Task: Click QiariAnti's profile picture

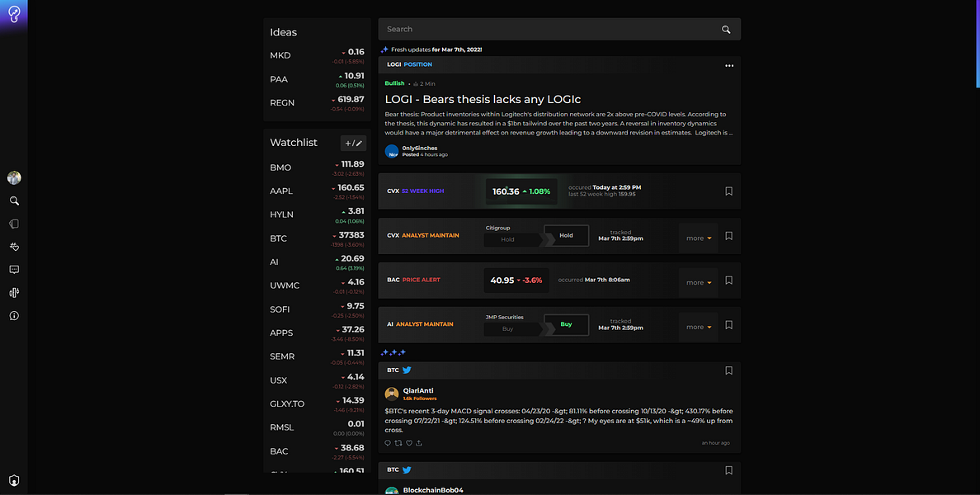Action: 392,394
